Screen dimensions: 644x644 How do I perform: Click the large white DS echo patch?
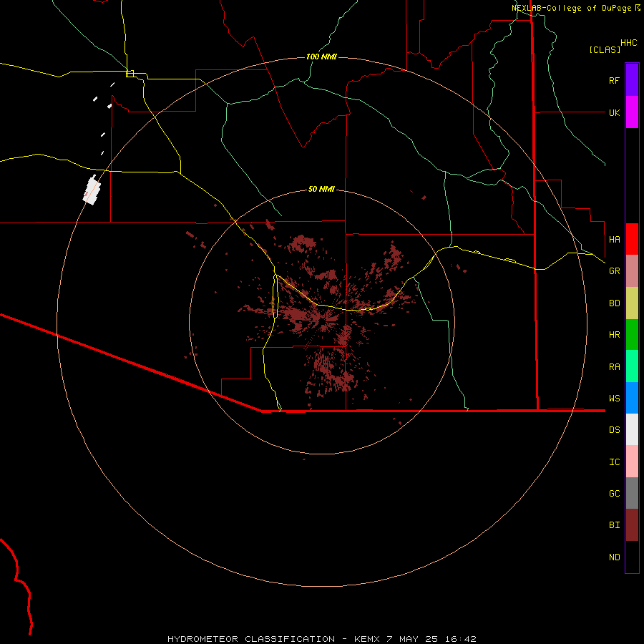pos(92,190)
